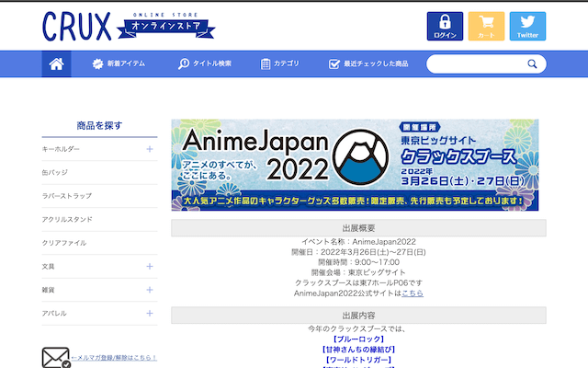The height and width of the screenshot is (368, 588).
Task: Expand the 雑貨 category plus
Action: click(x=149, y=290)
